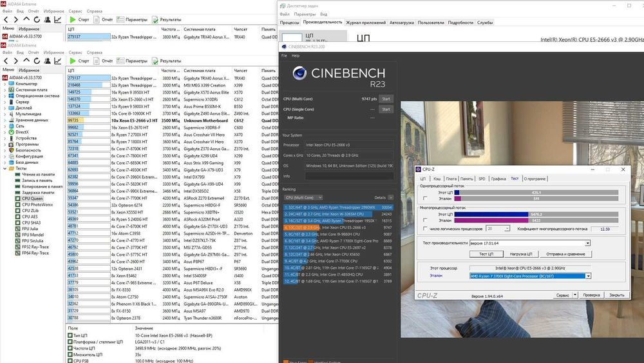
Task: Click the Чтение из памяти memory icon
Action: coord(17,174)
